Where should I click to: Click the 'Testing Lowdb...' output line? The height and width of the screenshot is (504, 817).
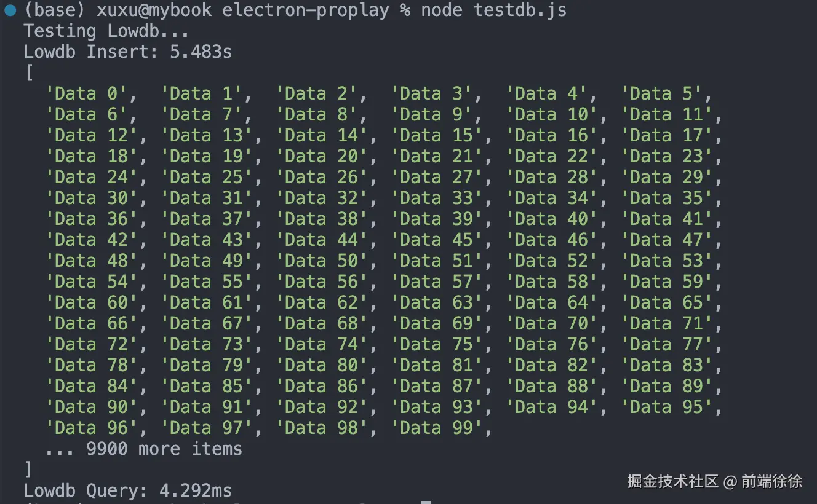(106, 31)
